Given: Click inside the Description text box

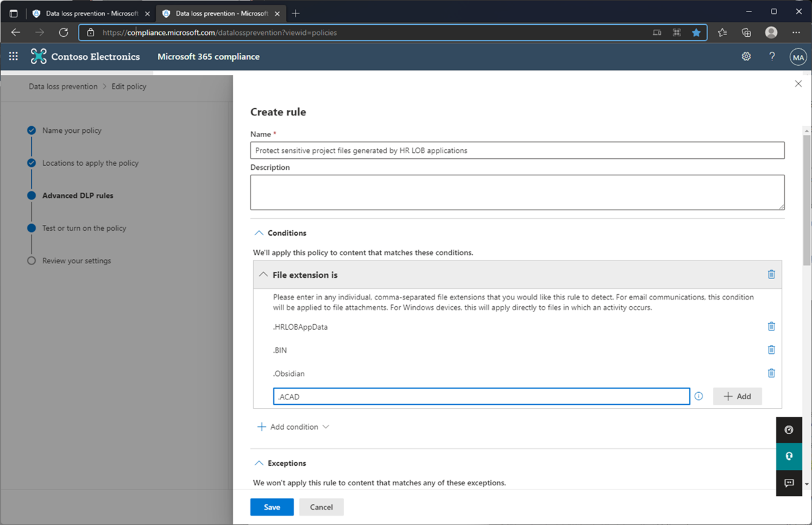Looking at the screenshot, I should coord(517,190).
